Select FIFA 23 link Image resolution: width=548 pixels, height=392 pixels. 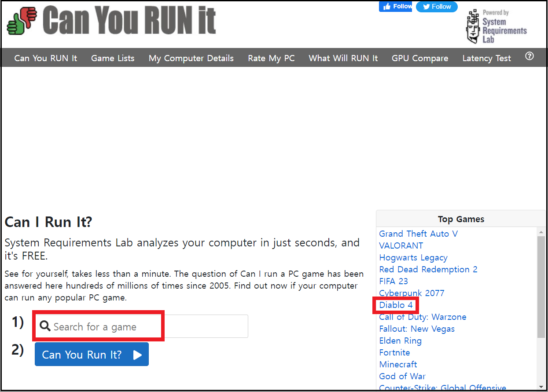coord(394,281)
